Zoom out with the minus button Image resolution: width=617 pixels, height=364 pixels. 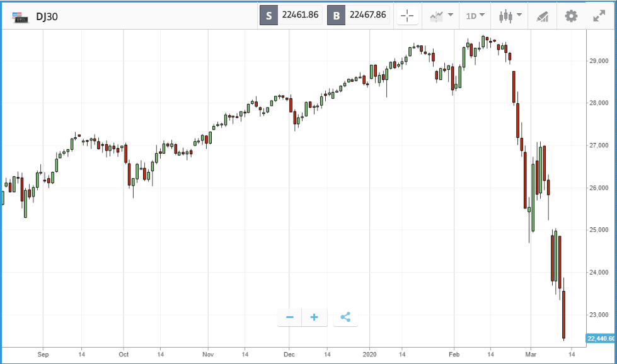click(x=290, y=317)
